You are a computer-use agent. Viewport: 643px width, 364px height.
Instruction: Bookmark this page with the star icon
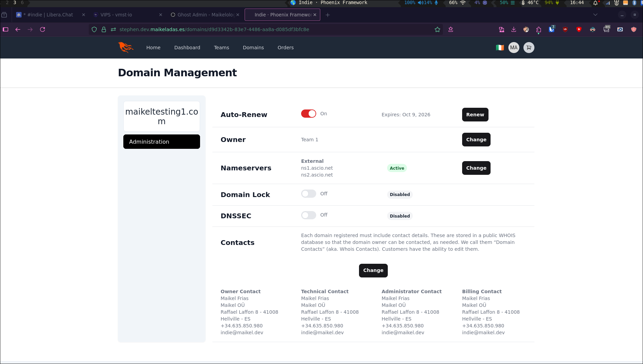[437, 29]
